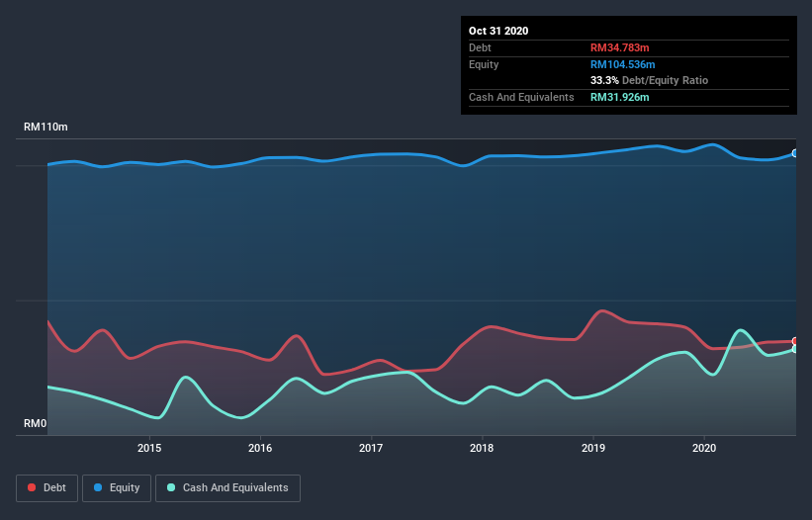Click the Equity label in tooltip
Screen dimensions: 812x520
coord(484,64)
